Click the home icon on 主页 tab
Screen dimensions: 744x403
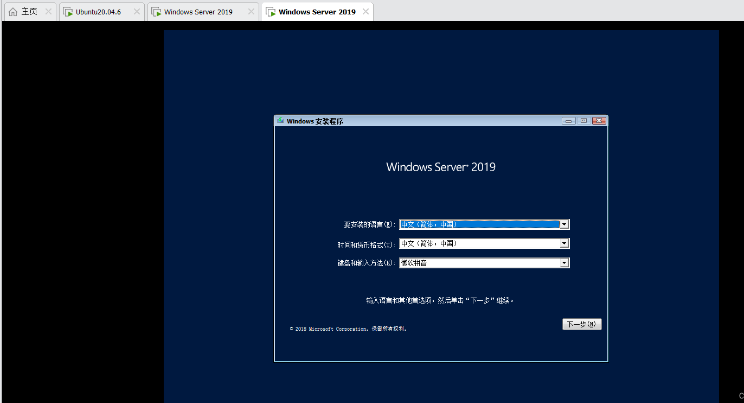pyautogui.click(x=13, y=12)
